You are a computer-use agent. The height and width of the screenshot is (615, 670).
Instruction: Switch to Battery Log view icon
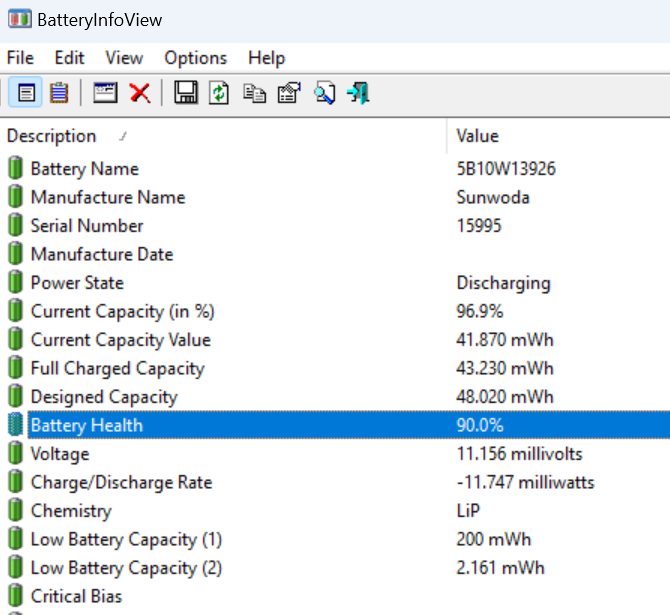point(59,93)
